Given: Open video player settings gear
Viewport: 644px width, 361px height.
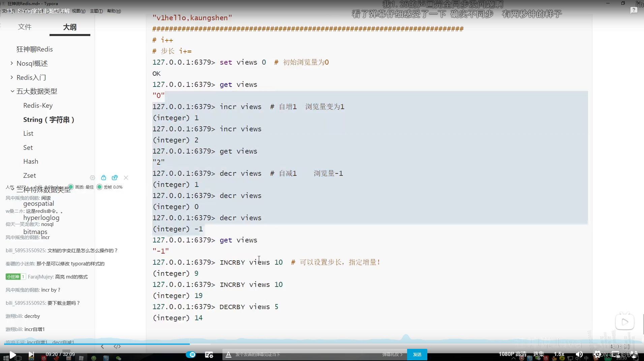Looking at the screenshot, I should (x=597, y=354).
